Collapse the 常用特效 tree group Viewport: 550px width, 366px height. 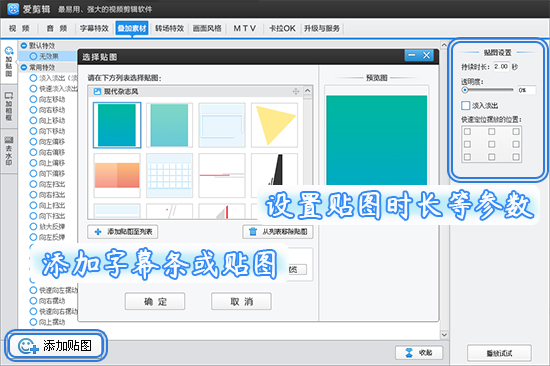coord(24,67)
